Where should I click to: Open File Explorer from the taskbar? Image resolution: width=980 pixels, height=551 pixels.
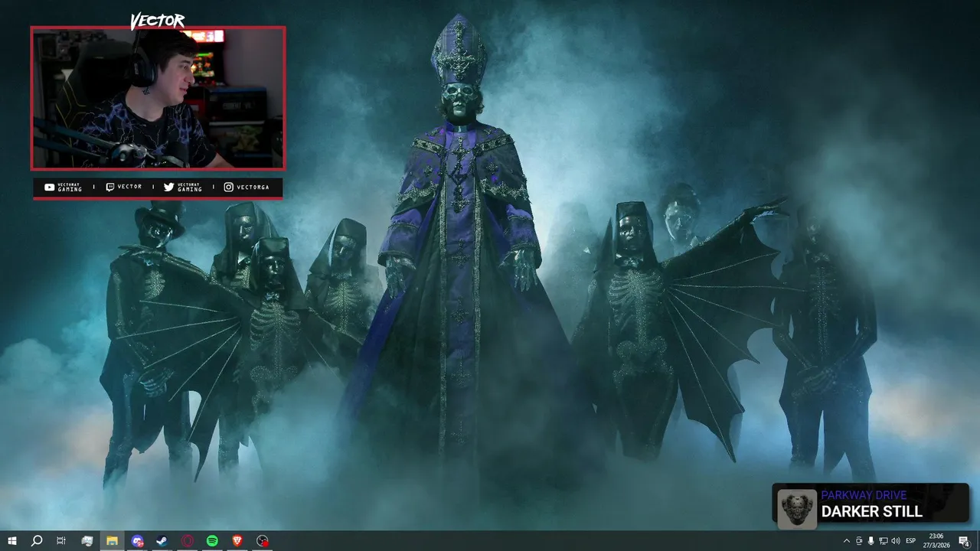(x=112, y=541)
